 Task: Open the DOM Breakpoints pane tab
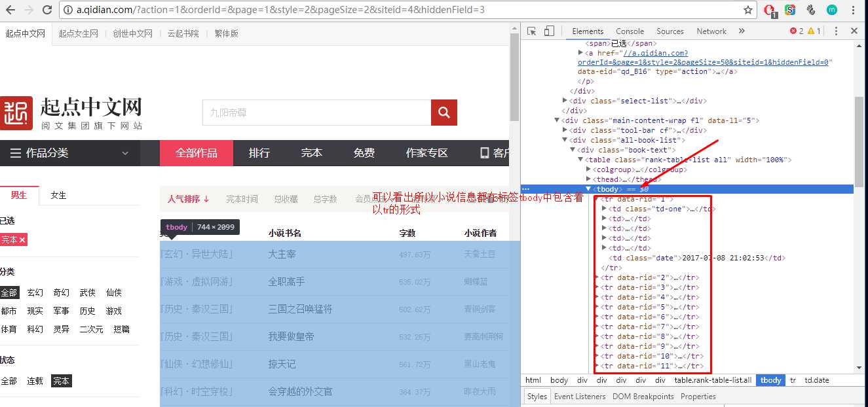tap(643, 397)
